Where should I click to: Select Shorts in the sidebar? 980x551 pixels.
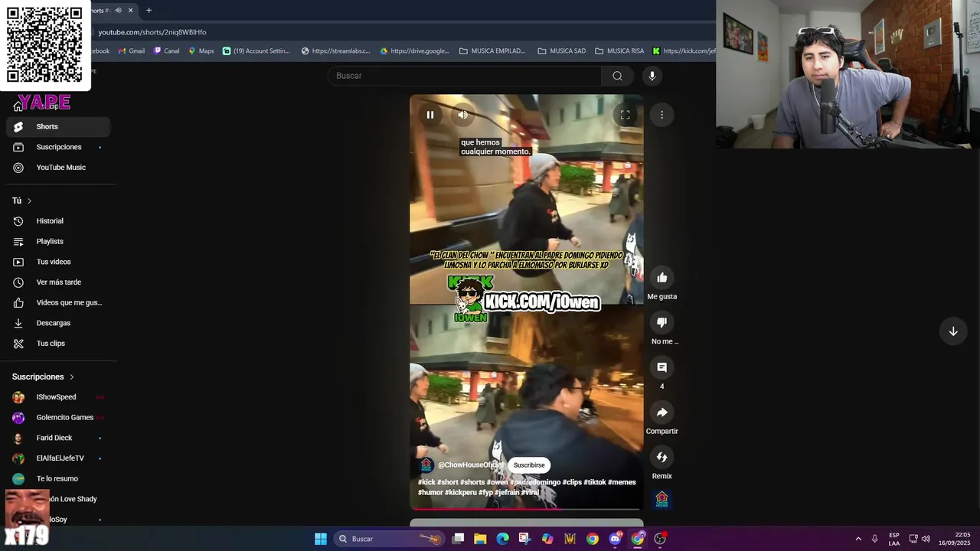point(58,126)
